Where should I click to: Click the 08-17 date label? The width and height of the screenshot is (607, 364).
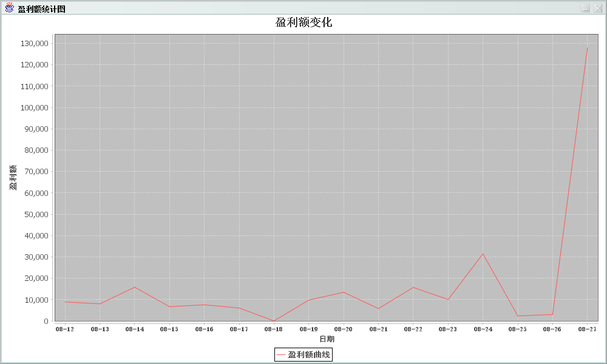click(239, 329)
